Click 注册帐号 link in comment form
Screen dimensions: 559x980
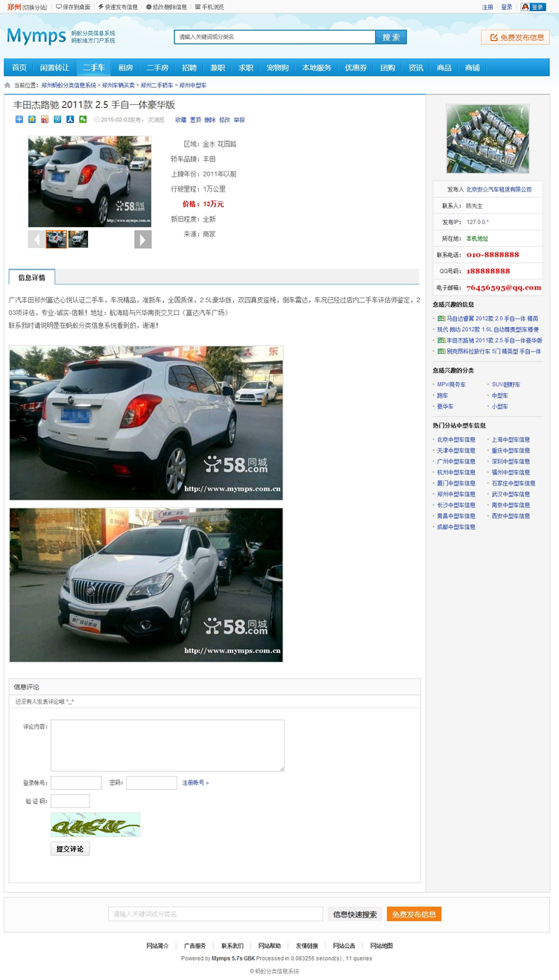tap(195, 783)
